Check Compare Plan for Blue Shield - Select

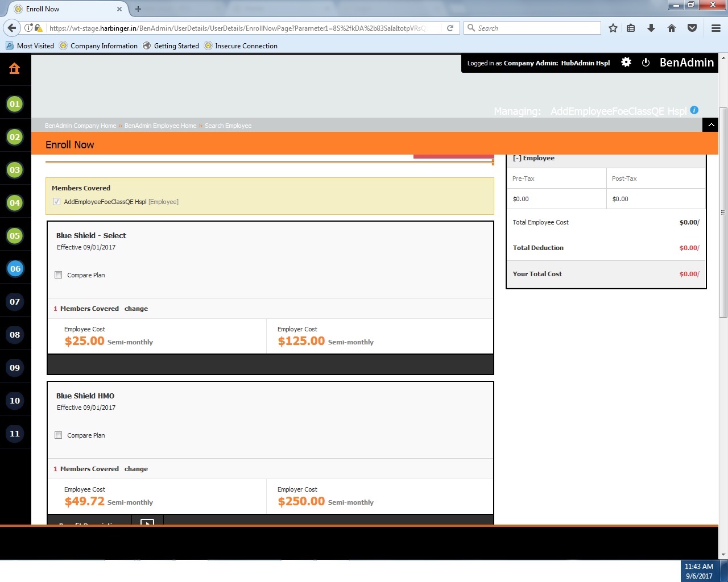(x=58, y=275)
